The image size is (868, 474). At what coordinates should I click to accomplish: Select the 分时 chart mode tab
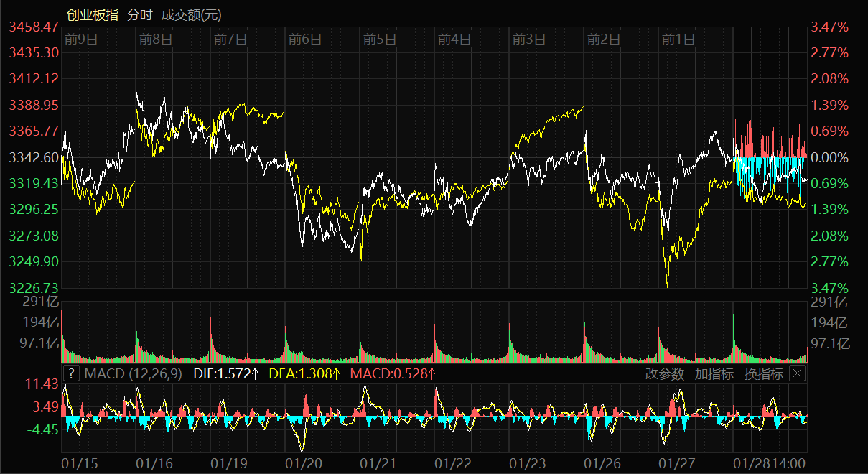139,14
